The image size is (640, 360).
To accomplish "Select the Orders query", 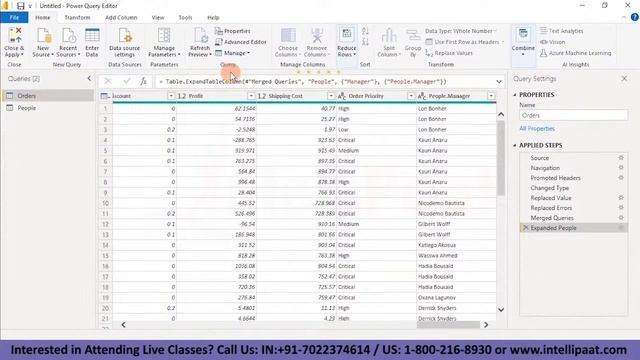I will tap(47, 96).
